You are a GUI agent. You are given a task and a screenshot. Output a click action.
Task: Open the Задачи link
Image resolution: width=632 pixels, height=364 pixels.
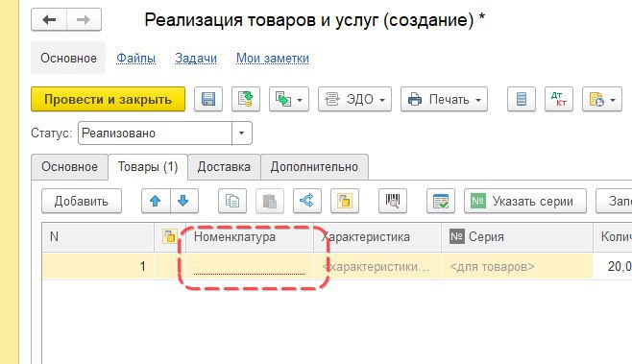196,58
